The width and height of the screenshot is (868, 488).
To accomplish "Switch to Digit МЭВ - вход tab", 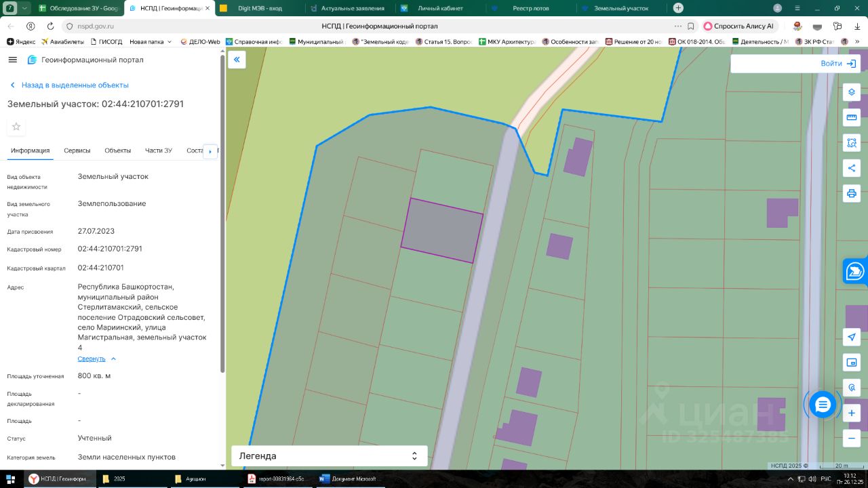I will 260,8.
